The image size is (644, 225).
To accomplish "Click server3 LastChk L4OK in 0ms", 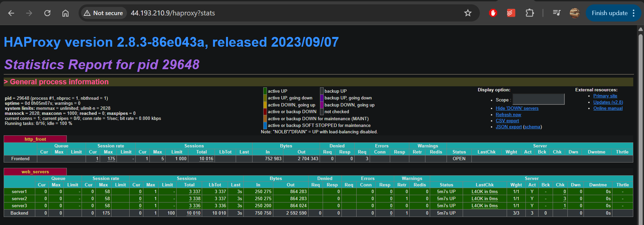I will 485,206.
